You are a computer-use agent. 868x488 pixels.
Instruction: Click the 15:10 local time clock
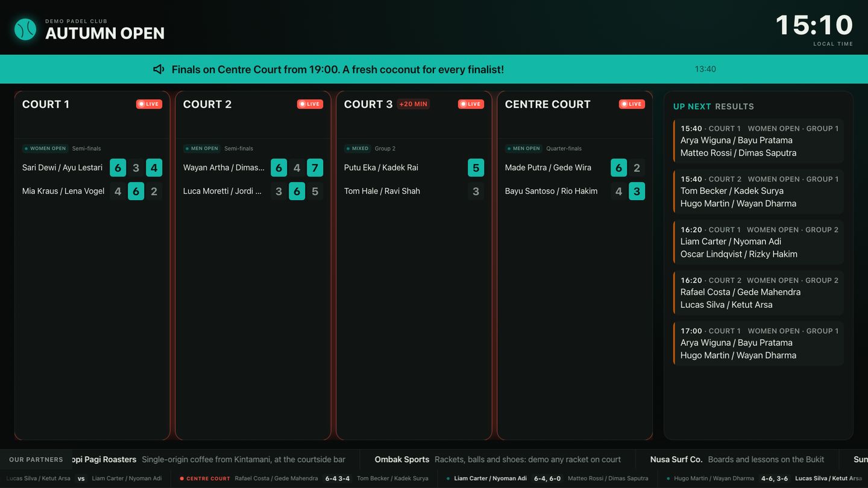(x=814, y=25)
